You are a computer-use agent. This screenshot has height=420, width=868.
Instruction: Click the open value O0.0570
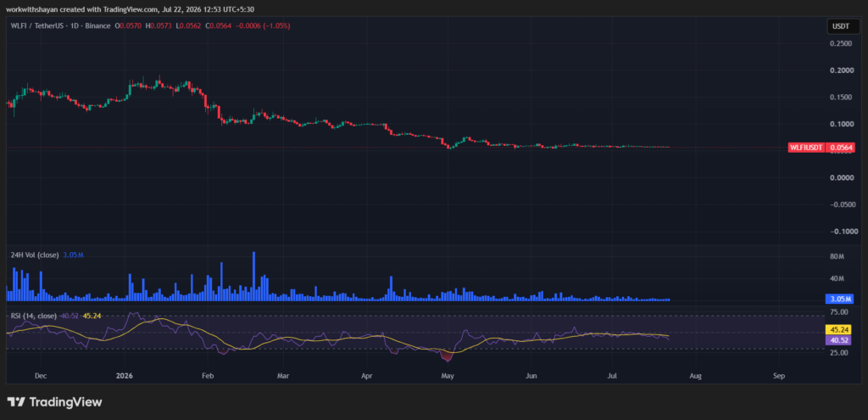pyautogui.click(x=126, y=26)
